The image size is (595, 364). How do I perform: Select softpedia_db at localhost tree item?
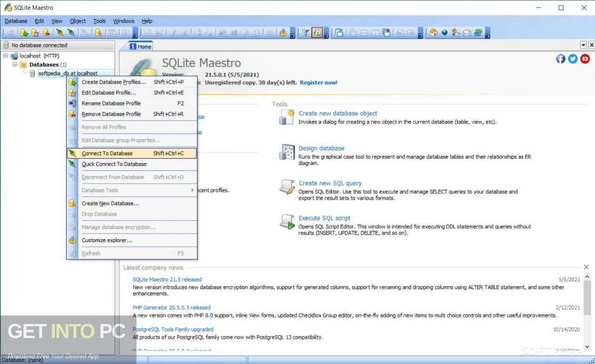click(68, 73)
